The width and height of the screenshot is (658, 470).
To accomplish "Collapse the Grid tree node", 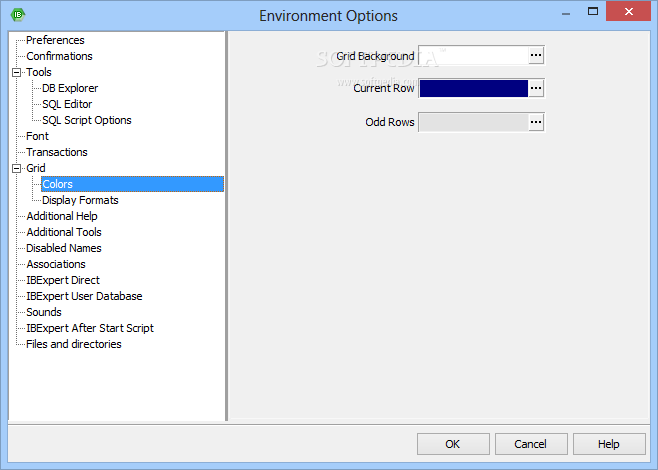I will [16, 168].
